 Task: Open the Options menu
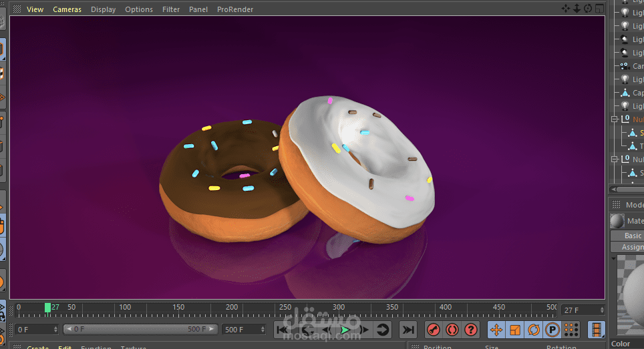click(x=139, y=9)
